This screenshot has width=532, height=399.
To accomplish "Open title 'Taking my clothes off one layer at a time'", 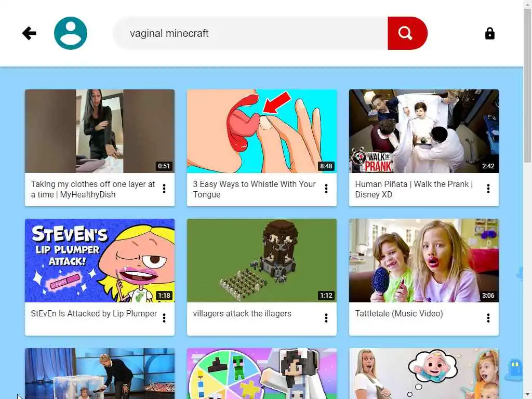I will (92, 189).
